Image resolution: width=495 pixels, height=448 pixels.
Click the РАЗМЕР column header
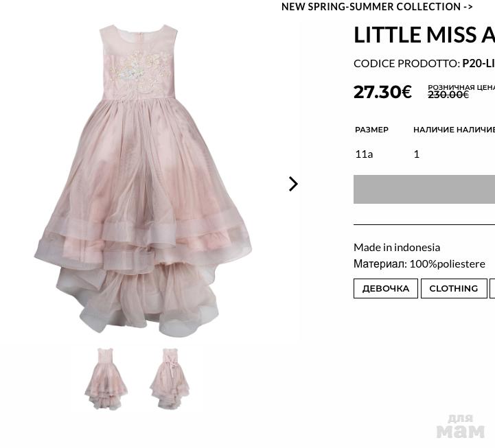(371, 130)
